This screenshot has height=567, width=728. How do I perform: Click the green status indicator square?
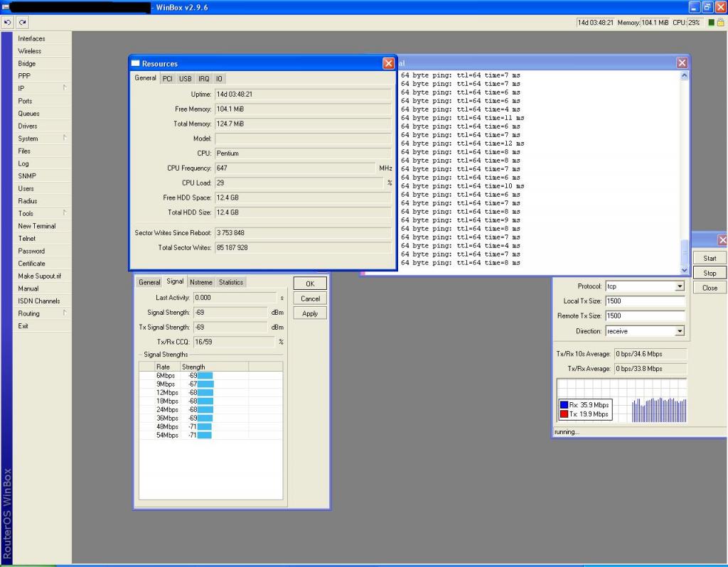[710, 23]
